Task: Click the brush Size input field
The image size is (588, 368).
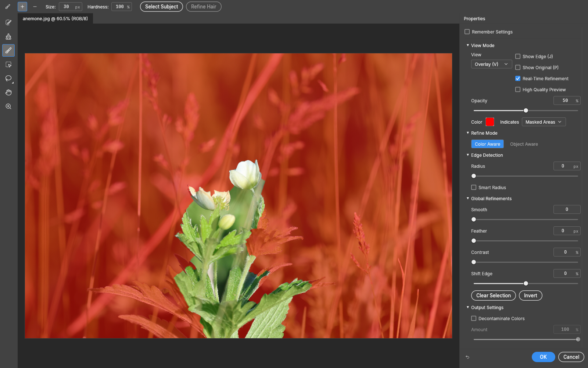Action: (x=71, y=7)
